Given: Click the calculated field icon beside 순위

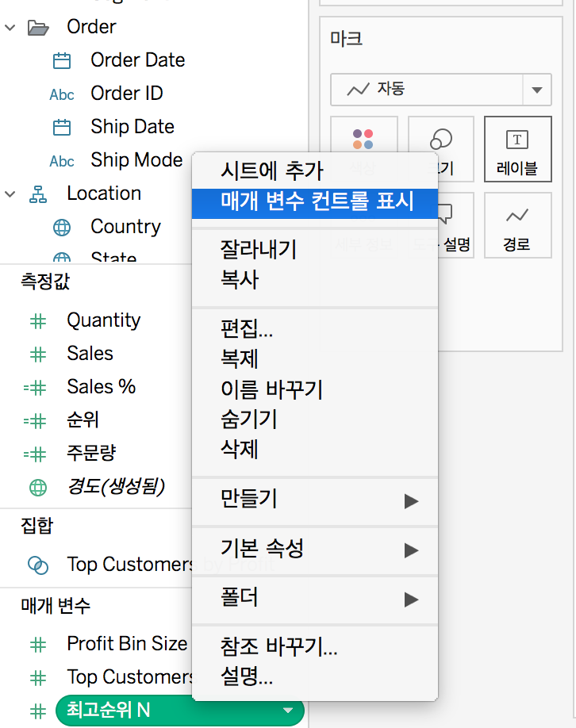Looking at the screenshot, I should pos(35,421).
